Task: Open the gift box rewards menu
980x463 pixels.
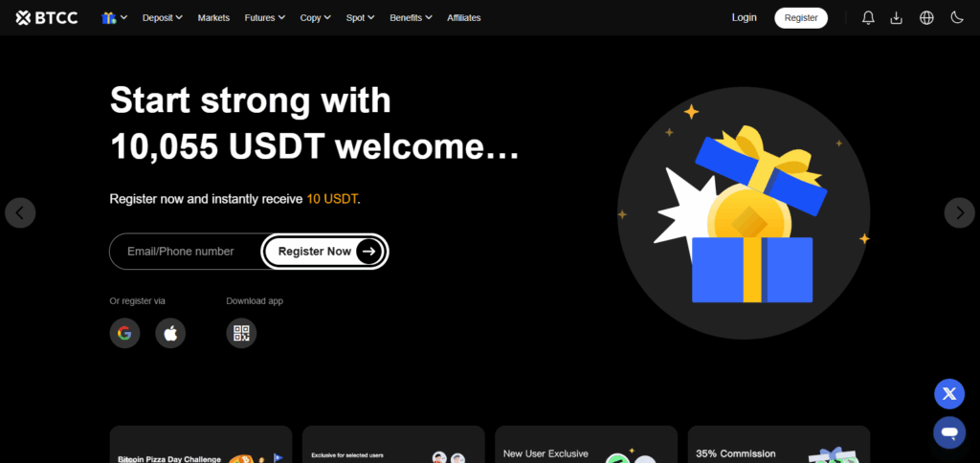Action: 113,17
